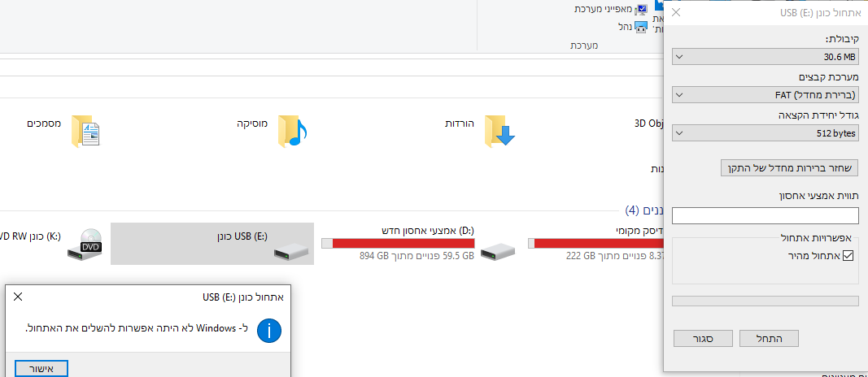Select the DVD RW drive (K:) icon
The width and height of the screenshot is (868, 377).
click(x=85, y=244)
